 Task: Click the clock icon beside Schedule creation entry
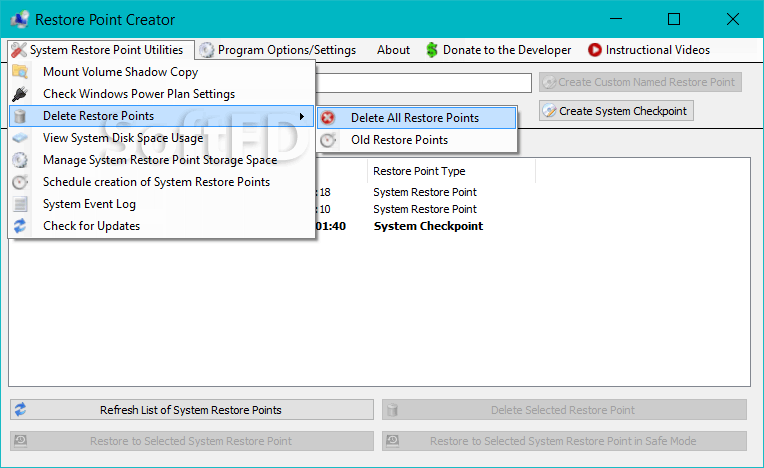(x=20, y=182)
